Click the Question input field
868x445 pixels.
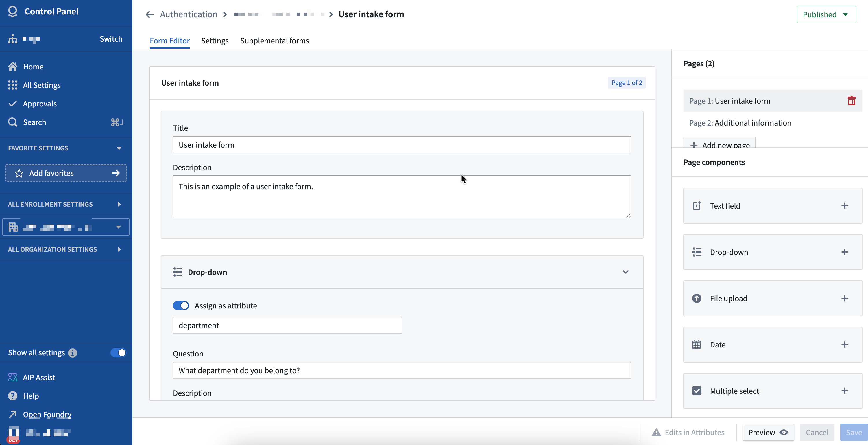(x=402, y=370)
